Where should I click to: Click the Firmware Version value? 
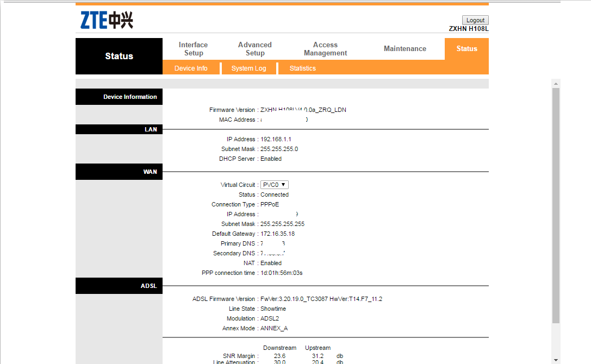pyautogui.click(x=303, y=110)
